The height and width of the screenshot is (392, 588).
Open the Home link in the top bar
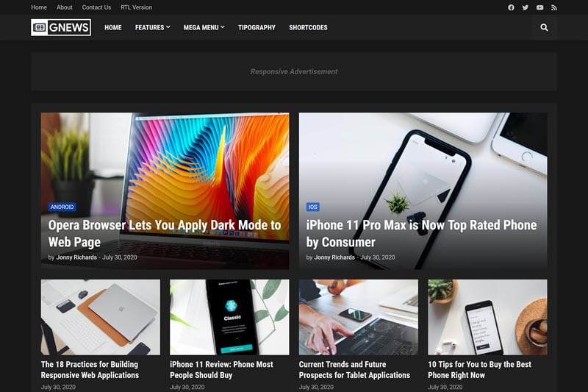[39, 7]
